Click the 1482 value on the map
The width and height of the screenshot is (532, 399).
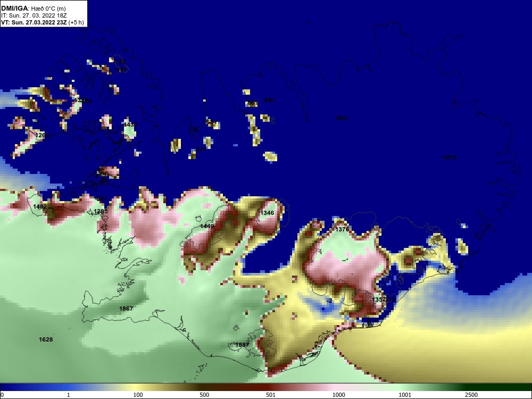click(x=40, y=206)
